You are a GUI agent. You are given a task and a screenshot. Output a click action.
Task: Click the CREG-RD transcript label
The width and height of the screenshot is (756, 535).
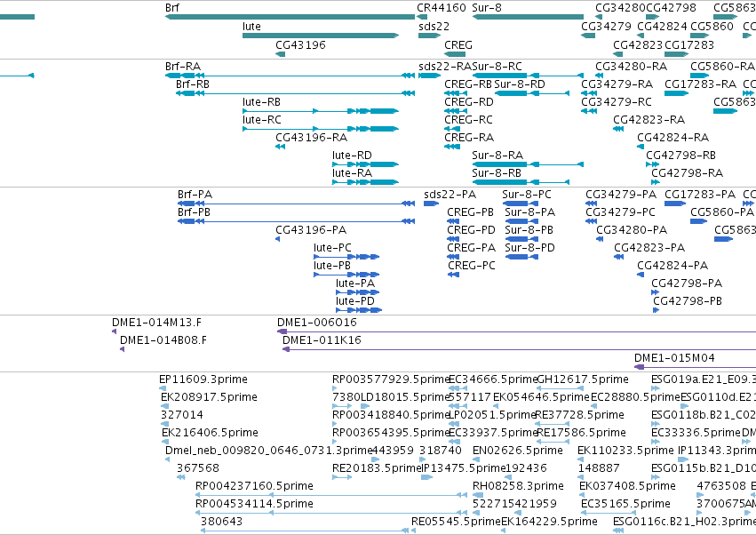pyautogui.click(x=469, y=102)
